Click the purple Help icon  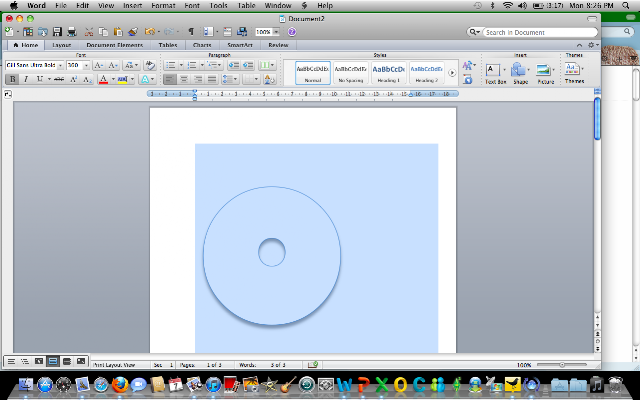tap(291, 32)
